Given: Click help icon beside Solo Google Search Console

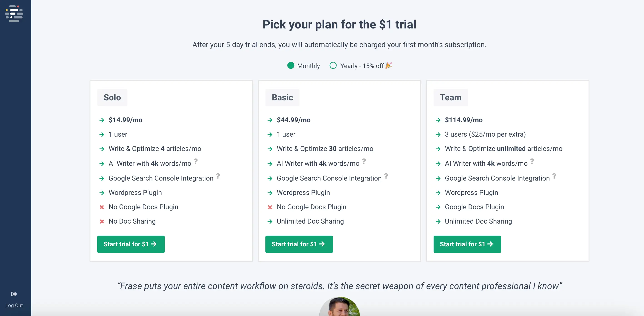Looking at the screenshot, I should tap(218, 176).
